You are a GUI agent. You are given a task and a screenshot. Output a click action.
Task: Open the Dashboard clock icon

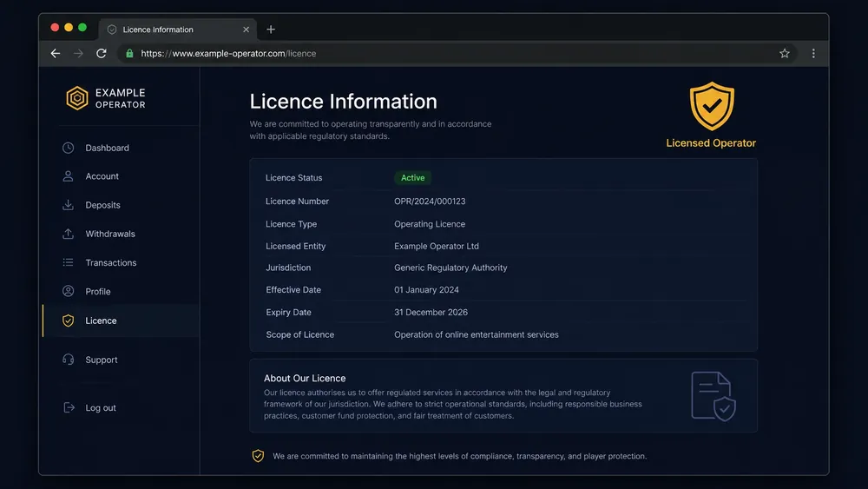[x=68, y=148]
